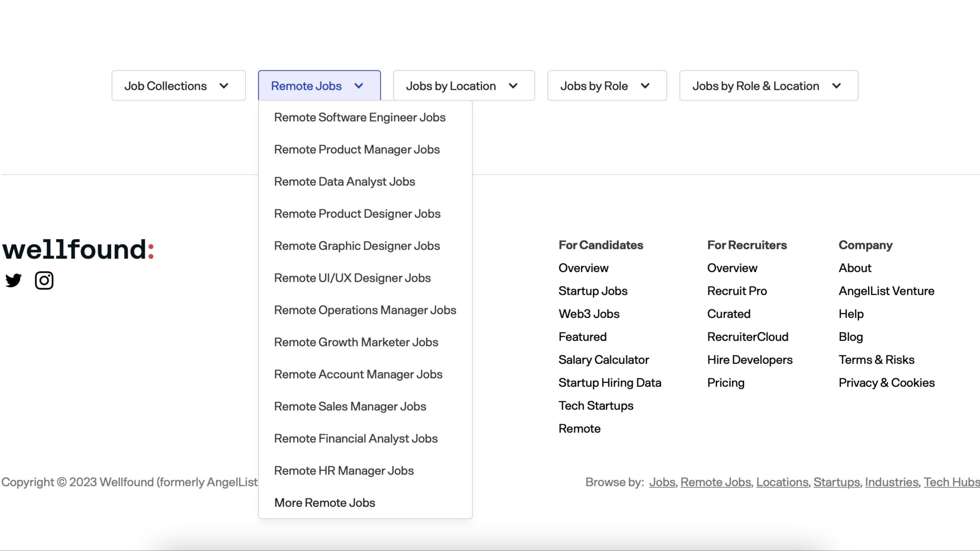The height and width of the screenshot is (551, 980).
Task: Open the AngelList Venture link
Action: pos(886,291)
